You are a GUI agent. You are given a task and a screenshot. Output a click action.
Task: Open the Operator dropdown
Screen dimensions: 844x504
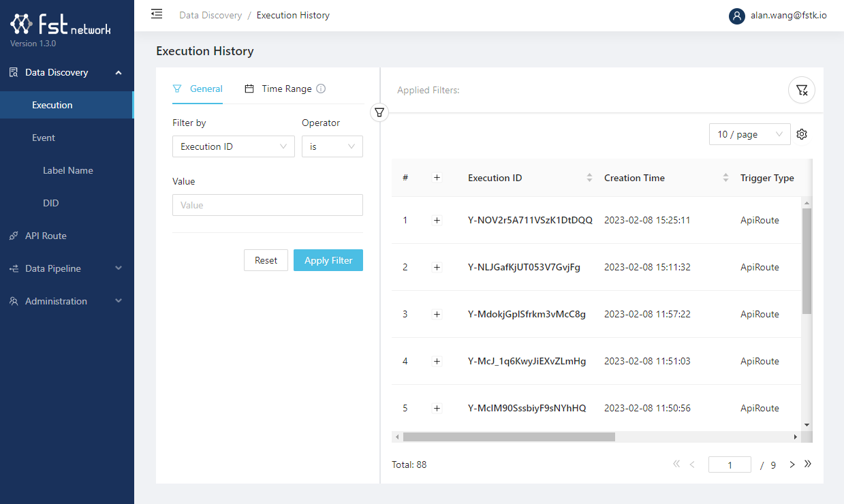click(332, 146)
